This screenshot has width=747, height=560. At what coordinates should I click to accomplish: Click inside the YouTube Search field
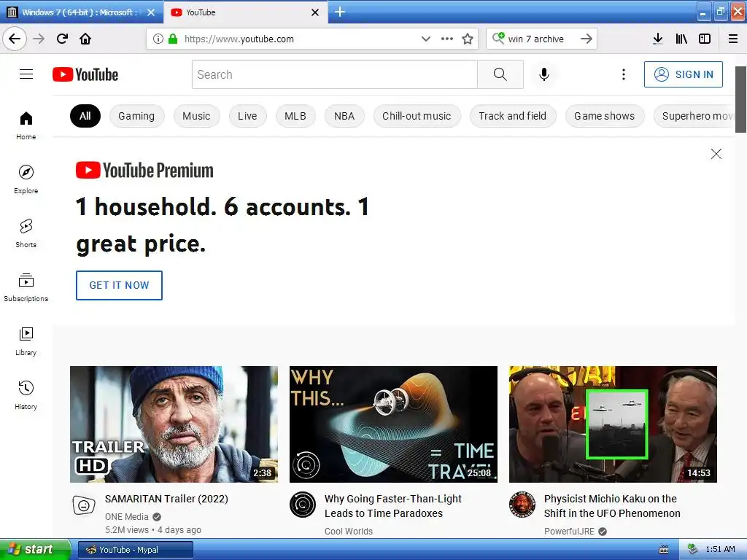[334, 74]
